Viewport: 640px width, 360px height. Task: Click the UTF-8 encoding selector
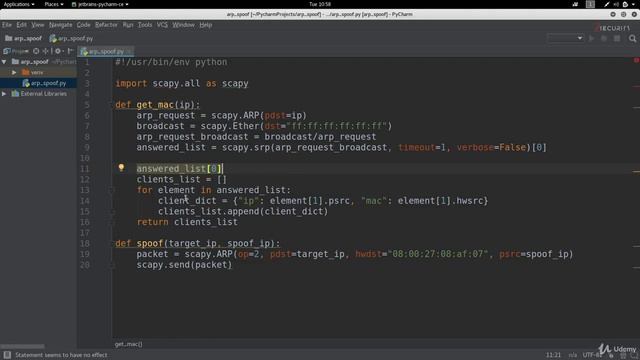[x=592, y=355]
